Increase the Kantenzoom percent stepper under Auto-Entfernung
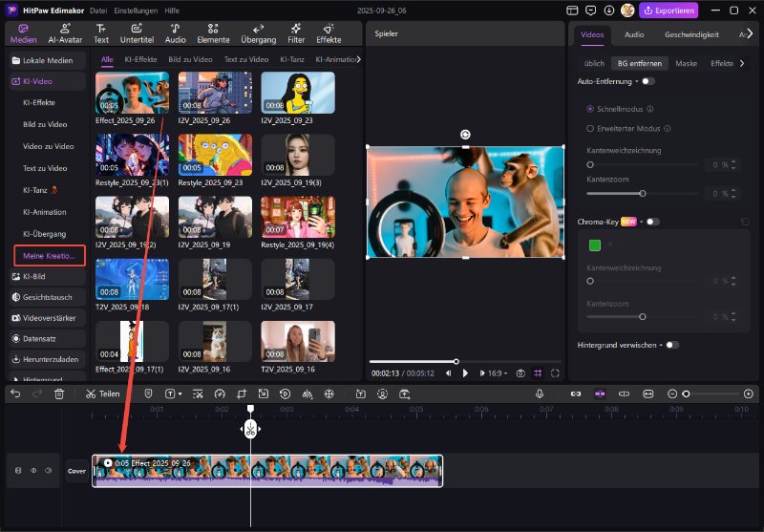This screenshot has height=532, width=764. (733, 190)
